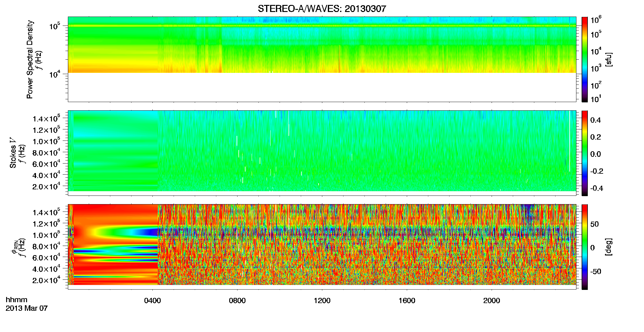Viewport: 644px width, 332px height.
Task: Select the 1200 time axis label
Action: click(322, 301)
